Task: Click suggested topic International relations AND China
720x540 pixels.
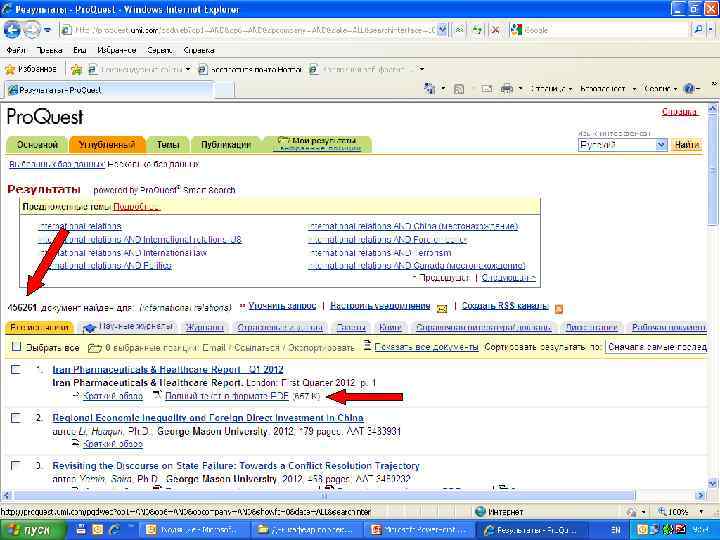Action: pos(413,226)
